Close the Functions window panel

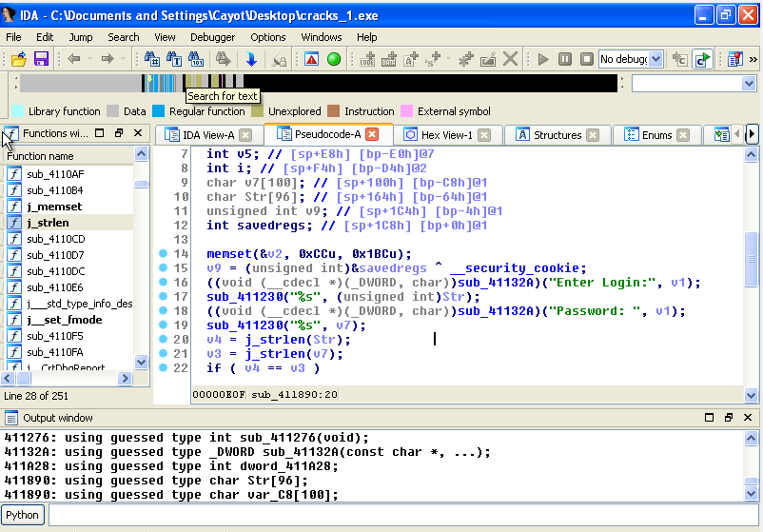[138, 133]
